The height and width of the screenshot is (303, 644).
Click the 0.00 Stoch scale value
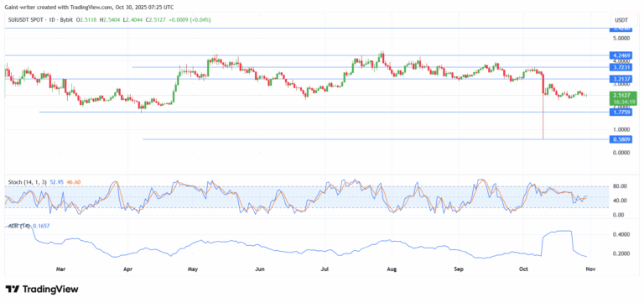coord(620,215)
